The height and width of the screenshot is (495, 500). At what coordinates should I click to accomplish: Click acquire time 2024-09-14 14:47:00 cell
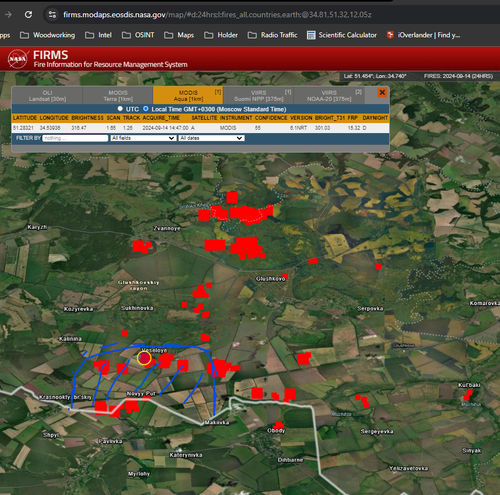click(165, 128)
